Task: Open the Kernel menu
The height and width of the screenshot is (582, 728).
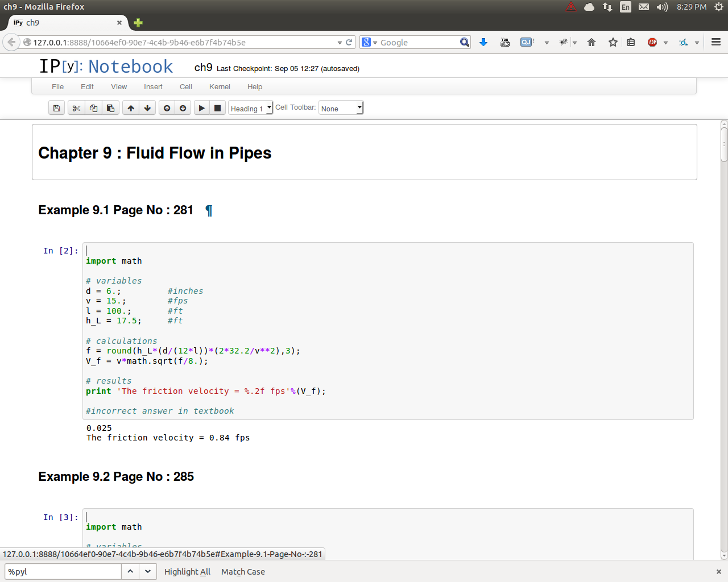Action: (220, 87)
